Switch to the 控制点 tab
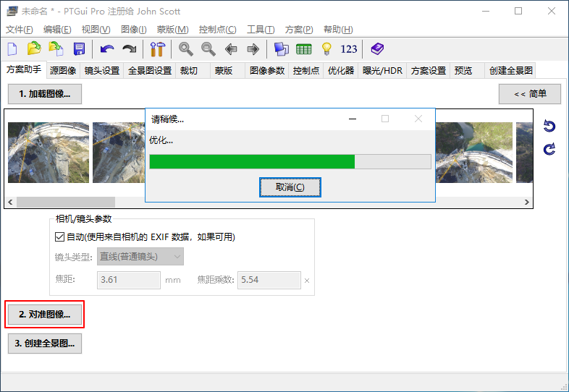Image resolution: width=569 pixels, height=392 pixels. pos(306,71)
